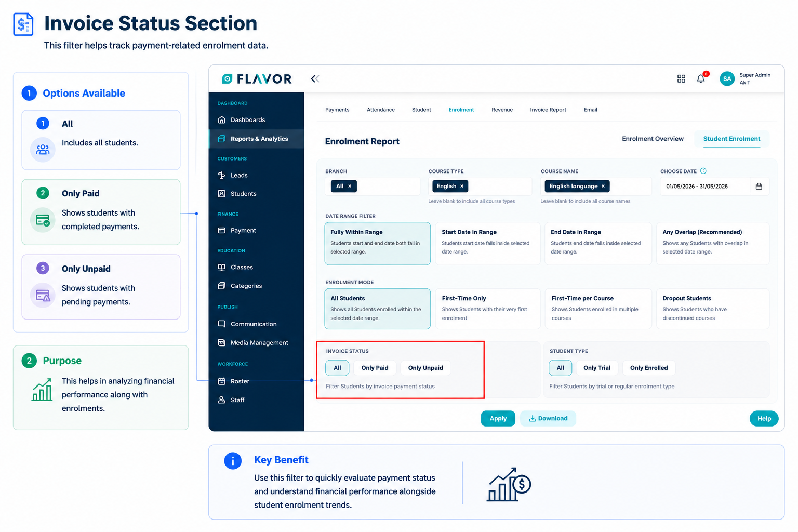This screenshot has width=798, height=532.
Task: Open the Branch multi-select field
Action: [x=373, y=186]
